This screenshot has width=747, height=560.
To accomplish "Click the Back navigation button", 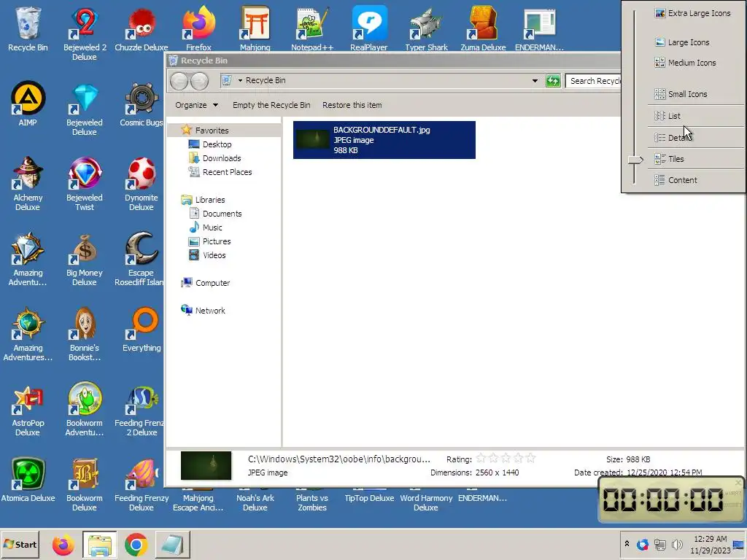I will [179, 81].
